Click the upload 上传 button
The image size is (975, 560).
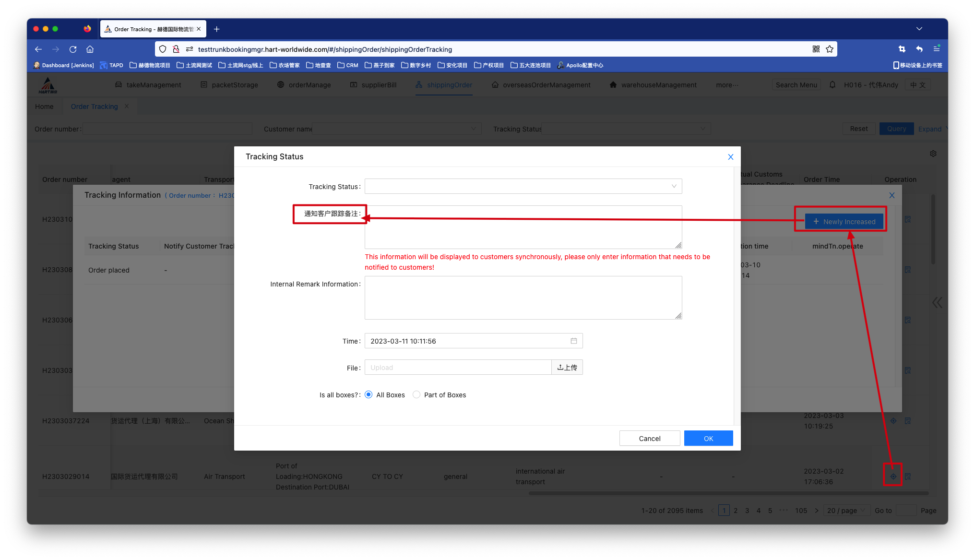[x=567, y=368]
